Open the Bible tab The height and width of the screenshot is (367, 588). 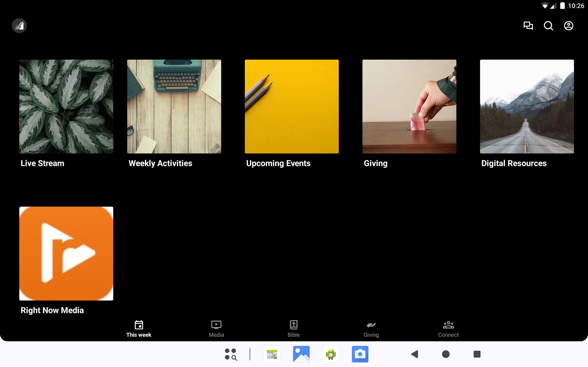click(294, 329)
